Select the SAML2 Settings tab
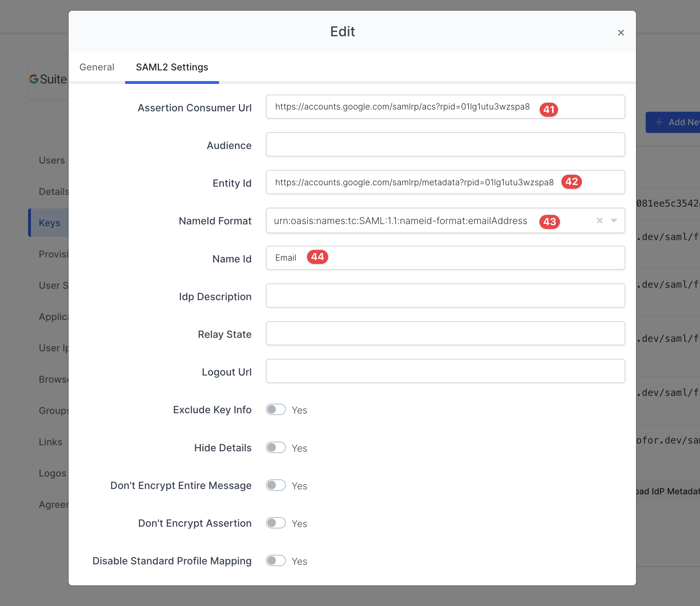The height and width of the screenshot is (606, 700). (x=172, y=67)
